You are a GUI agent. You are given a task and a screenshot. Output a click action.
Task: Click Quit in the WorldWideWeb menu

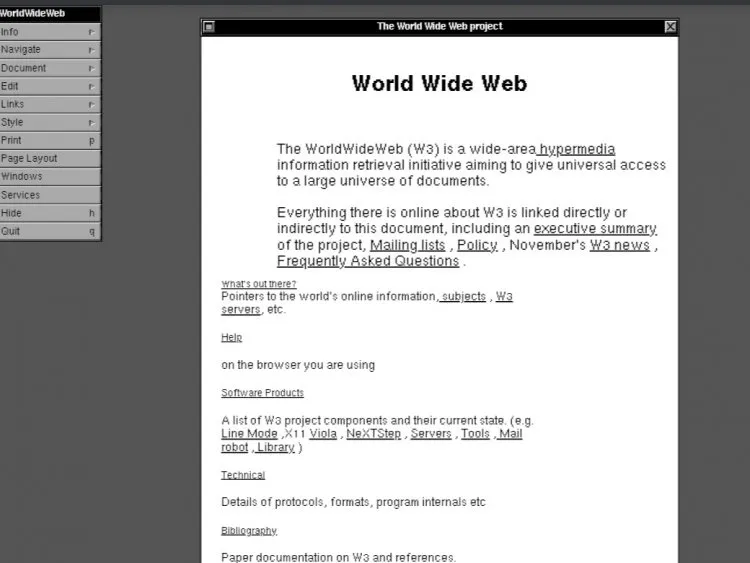click(49, 231)
